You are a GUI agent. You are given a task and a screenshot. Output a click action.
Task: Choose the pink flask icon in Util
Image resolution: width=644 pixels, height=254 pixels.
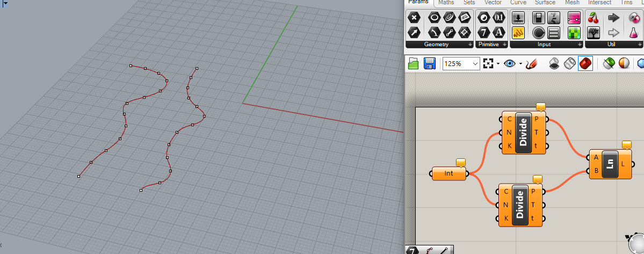point(634,32)
